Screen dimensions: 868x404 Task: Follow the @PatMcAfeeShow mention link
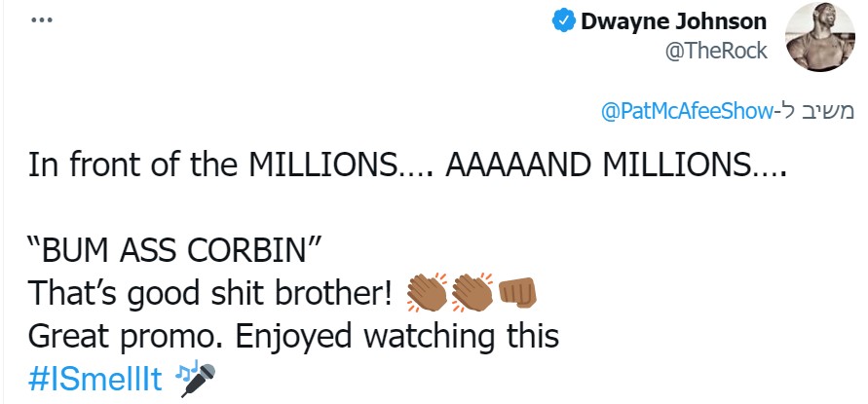(687, 112)
